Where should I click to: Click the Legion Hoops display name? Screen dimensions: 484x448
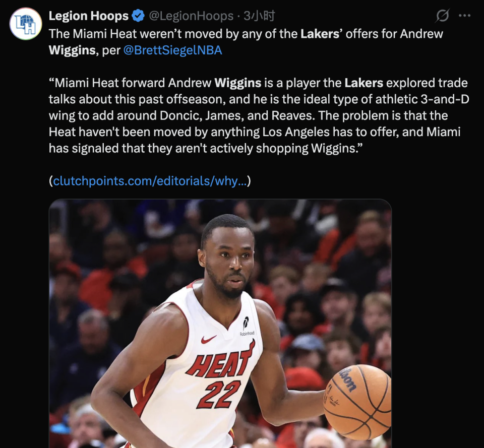click(x=89, y=16)
